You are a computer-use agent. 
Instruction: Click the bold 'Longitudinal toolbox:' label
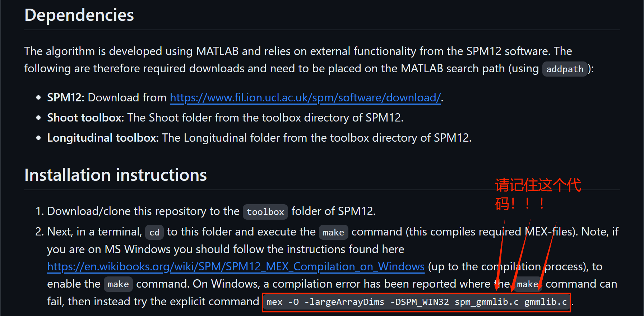[x=103, y=138]
